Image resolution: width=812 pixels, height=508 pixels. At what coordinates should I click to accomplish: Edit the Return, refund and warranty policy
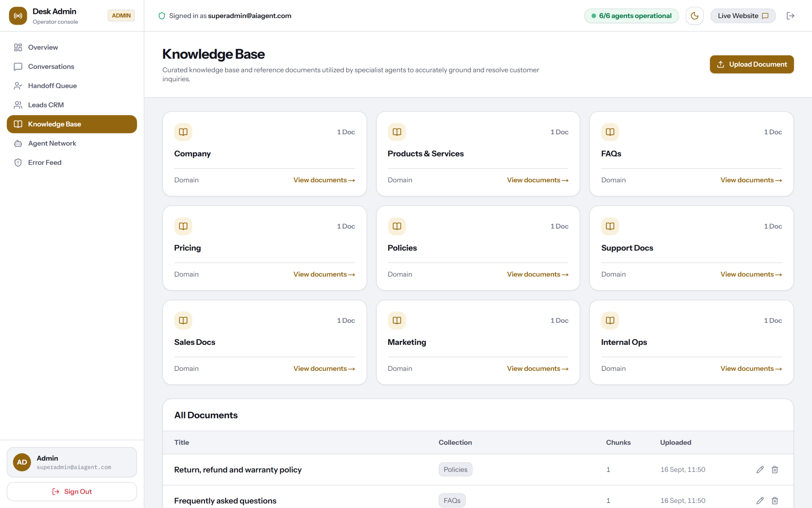coord(760,470)
